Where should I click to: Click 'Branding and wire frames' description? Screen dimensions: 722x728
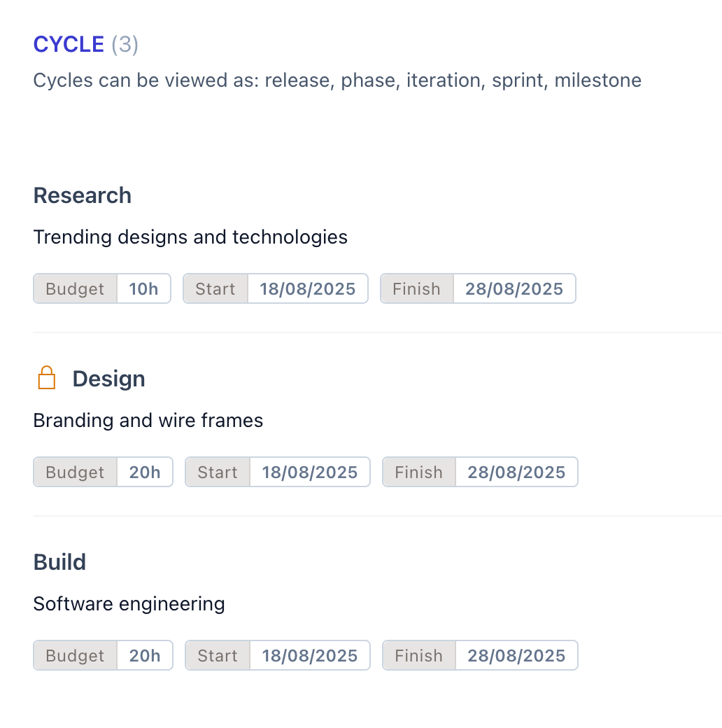pos(148,421)
